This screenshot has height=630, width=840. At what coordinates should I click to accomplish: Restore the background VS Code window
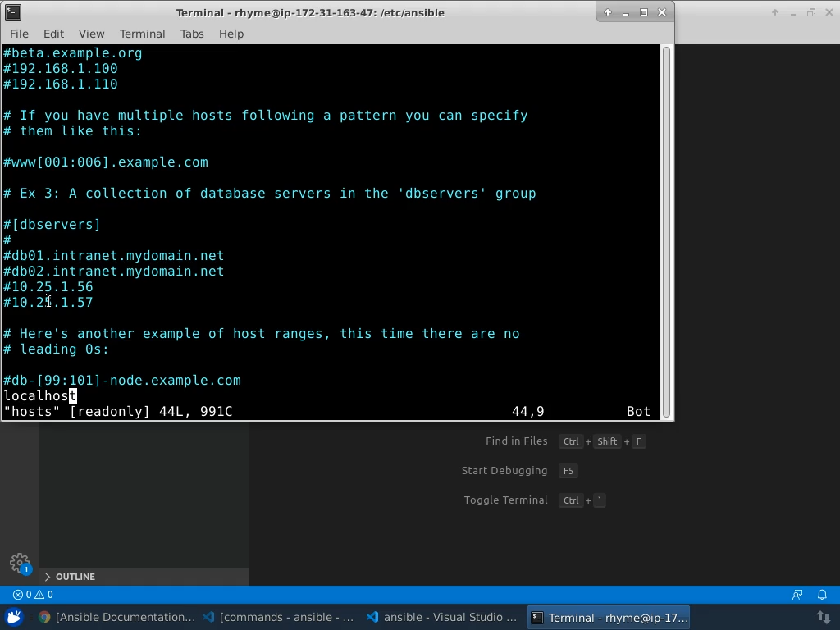[811, 12]
